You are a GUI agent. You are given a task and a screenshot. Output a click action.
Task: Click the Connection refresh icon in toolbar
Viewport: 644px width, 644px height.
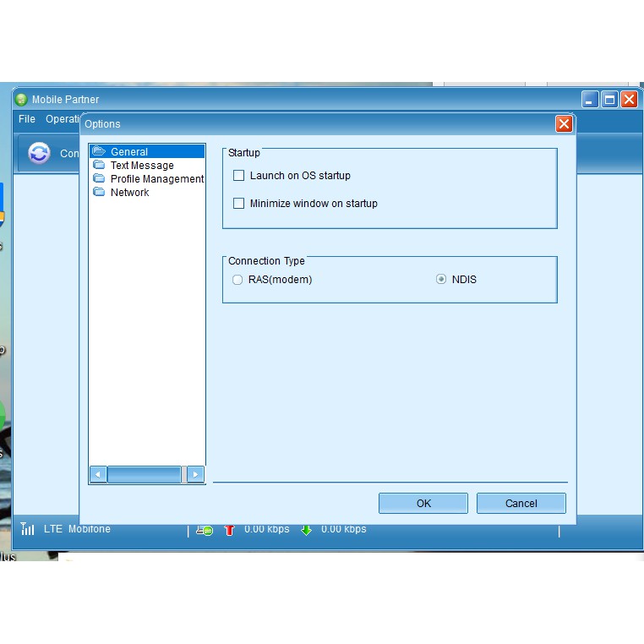coord(39,153)
